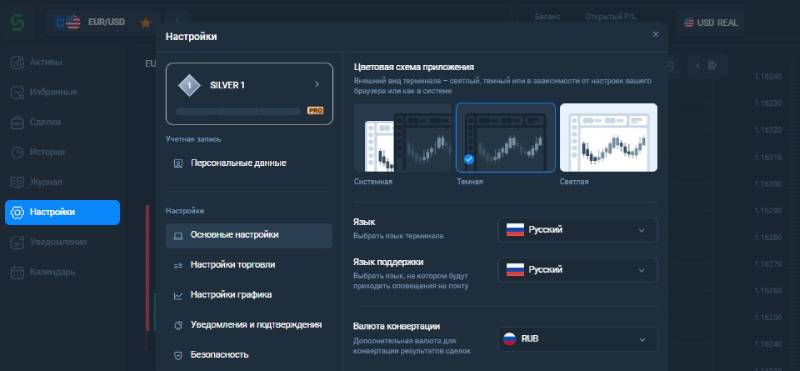Click the blue checkmark on Темная theme
The width and height of the screenshot is (800, 371).
click(469, 159)
